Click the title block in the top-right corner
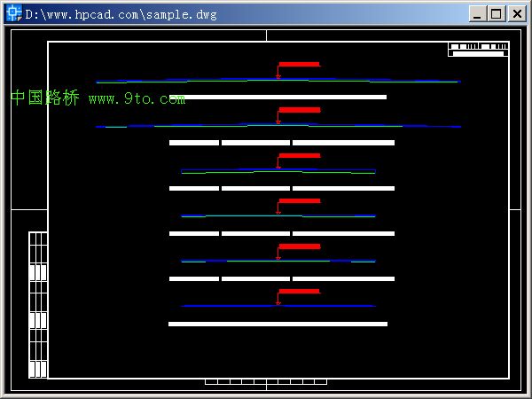This screenshot has width=532, height=399. point(478,50)
